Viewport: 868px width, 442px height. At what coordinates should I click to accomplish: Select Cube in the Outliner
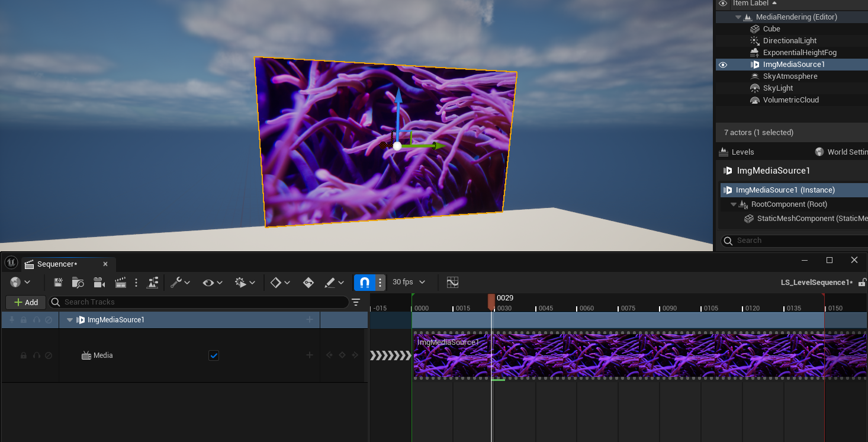tap(771, 29)
